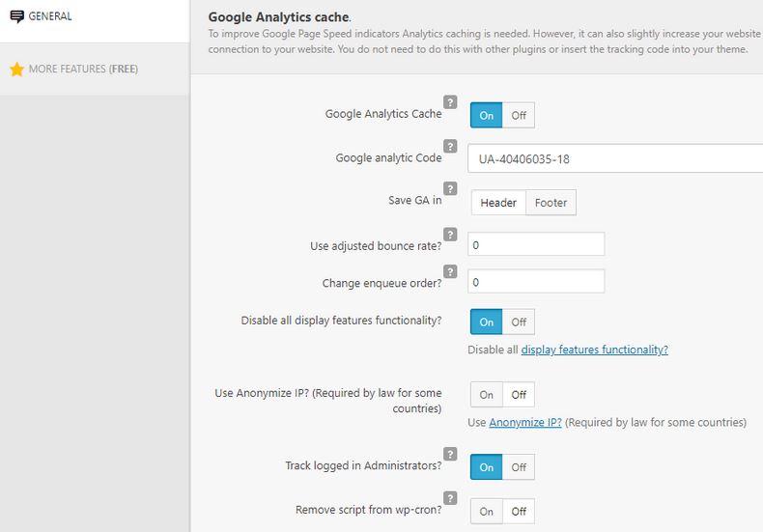Turn Anonymize IP Off
The image size is (763, 532).
519,394
